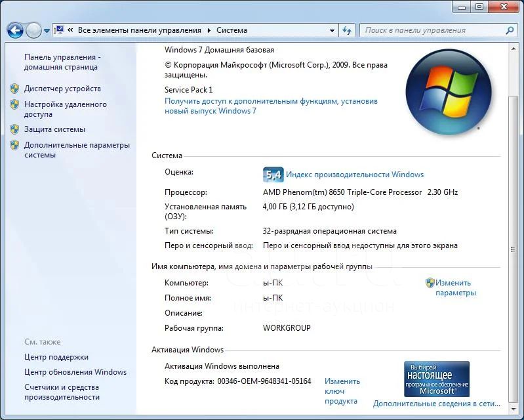Screen dimensions: 524x420
Task: Click shield icon beside 'Защита системы'
Action: [x=14, y=129]
